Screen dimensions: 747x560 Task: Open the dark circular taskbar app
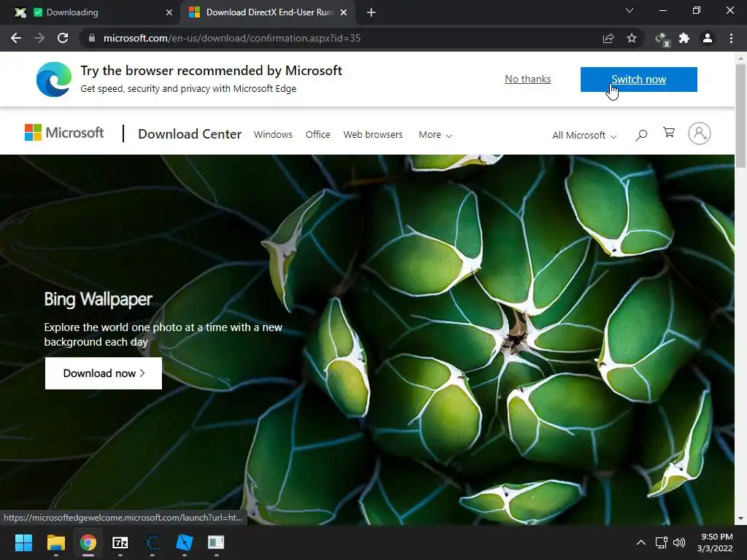[x=152, y=542]
